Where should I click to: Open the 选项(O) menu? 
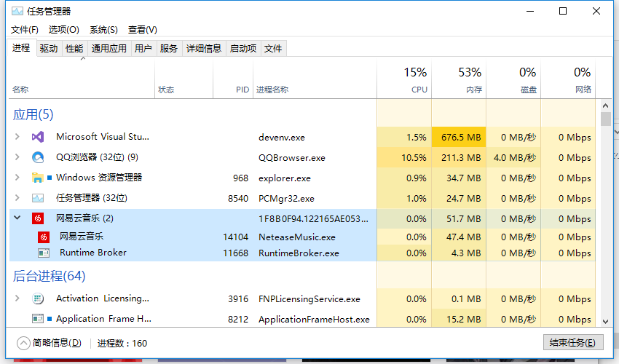coord(63,30)
